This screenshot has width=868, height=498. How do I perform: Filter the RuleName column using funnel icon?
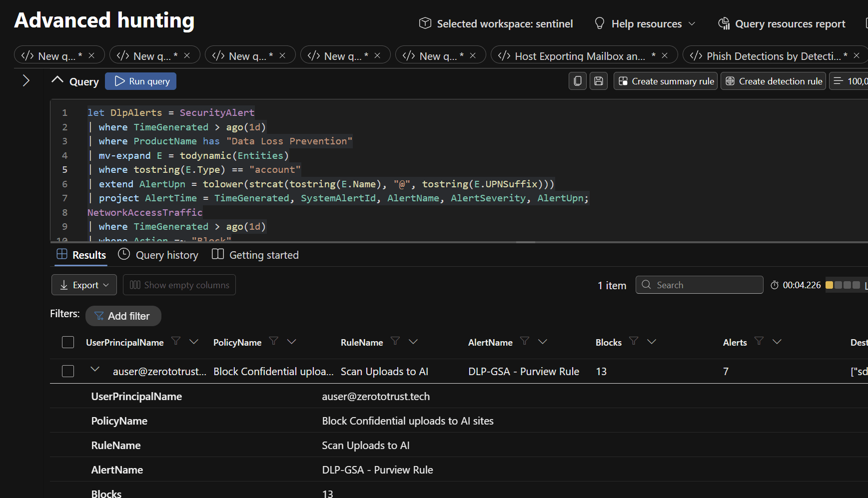(395, 341)
